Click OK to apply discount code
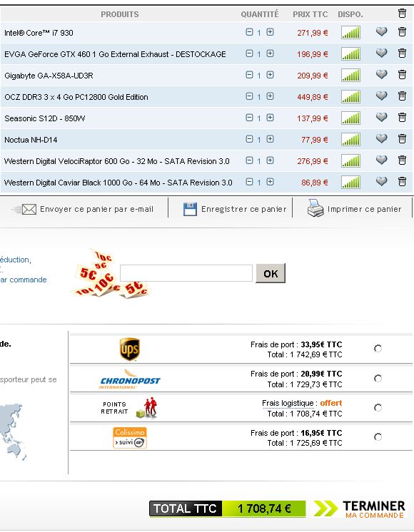 pos(271,273)
